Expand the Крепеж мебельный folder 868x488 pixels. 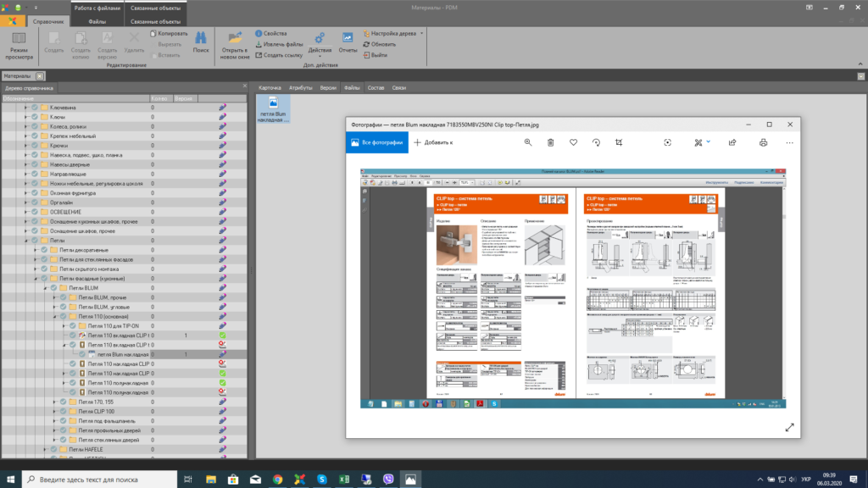pos(26,136)
